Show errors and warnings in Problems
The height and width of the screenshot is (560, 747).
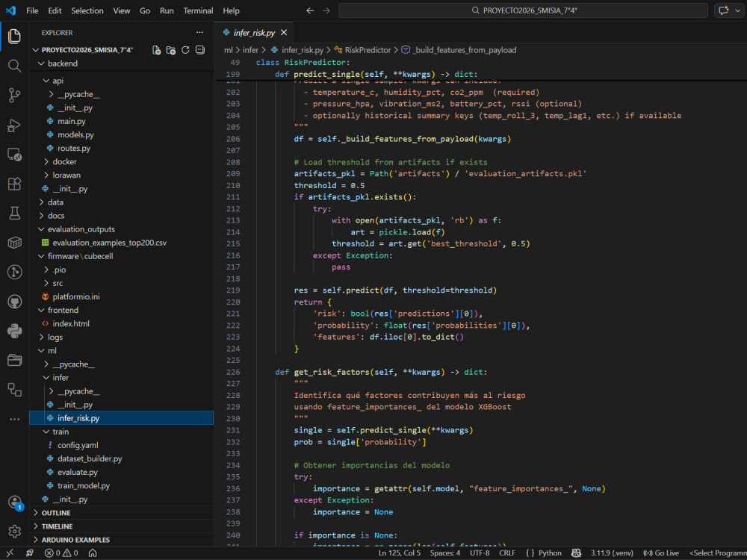pos(61,553)
